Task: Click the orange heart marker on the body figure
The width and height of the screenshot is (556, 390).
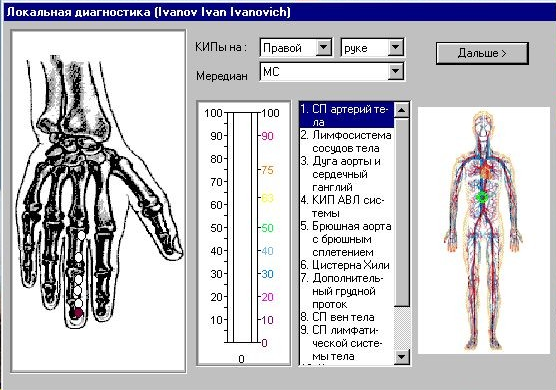Action: pyautogui.click(x=485, y=173)
